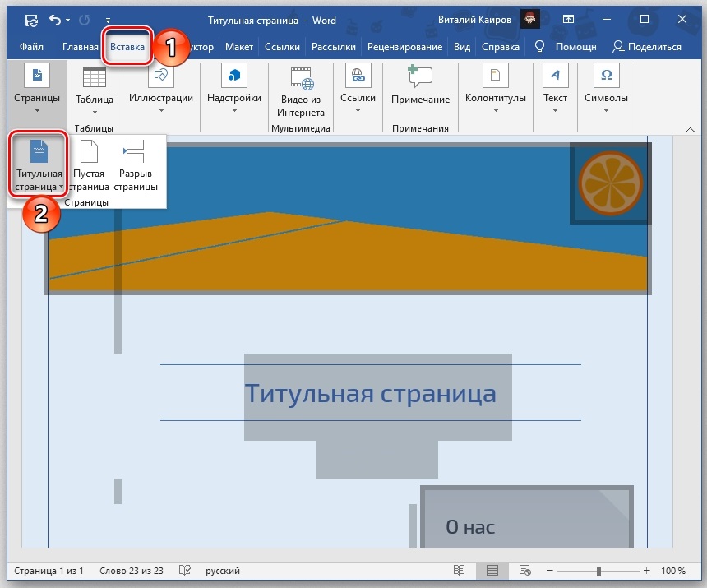
Task: Insert a page break (Разрыв страницы)
Action: [x=136, y=167]
